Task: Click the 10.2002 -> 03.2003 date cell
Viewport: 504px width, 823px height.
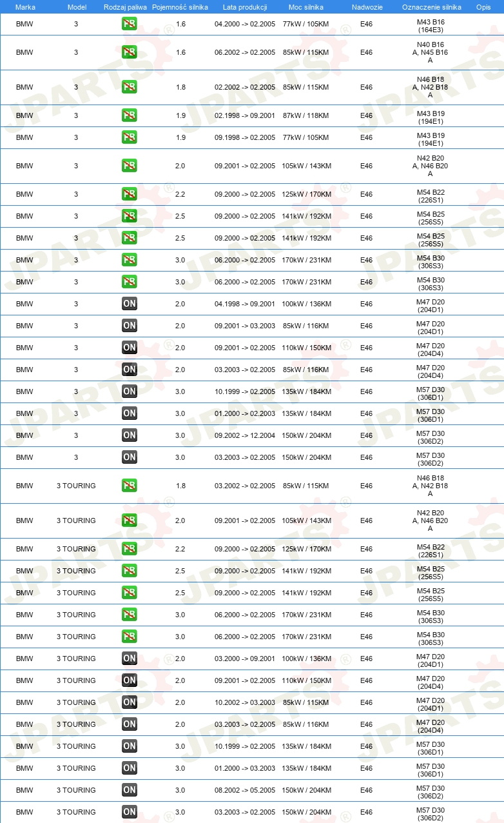Action: click(245, 702)
